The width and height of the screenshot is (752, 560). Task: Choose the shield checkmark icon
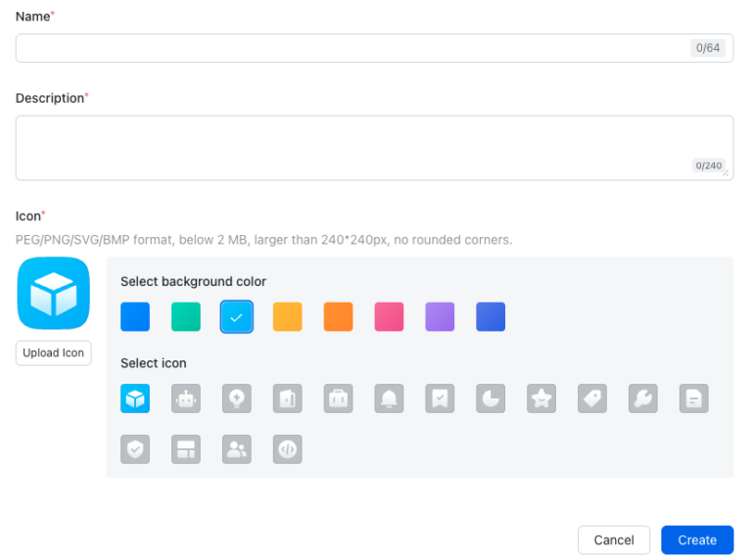(135, 449)
